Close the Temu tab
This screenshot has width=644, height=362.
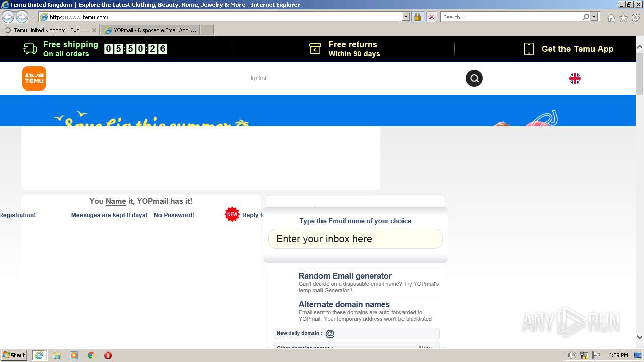click(94, 30)
